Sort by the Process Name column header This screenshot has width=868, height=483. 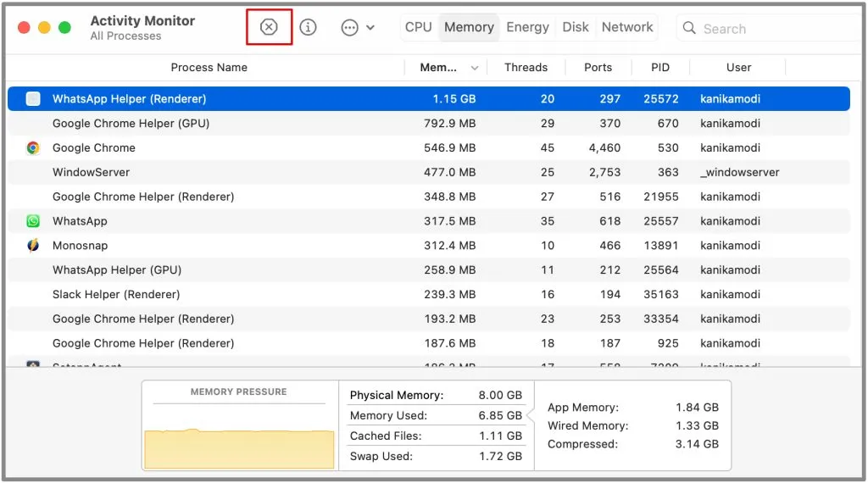point(209,68)
